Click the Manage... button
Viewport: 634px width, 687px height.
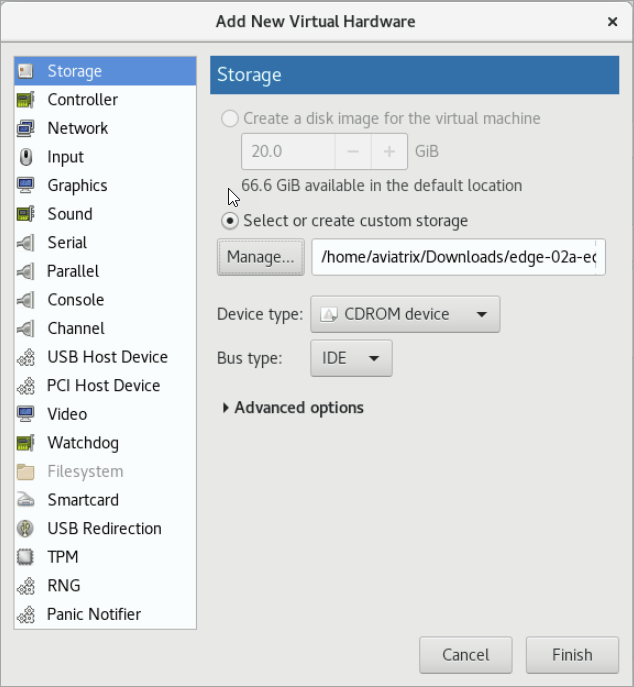pyautogui.click(x=261, y=257)
